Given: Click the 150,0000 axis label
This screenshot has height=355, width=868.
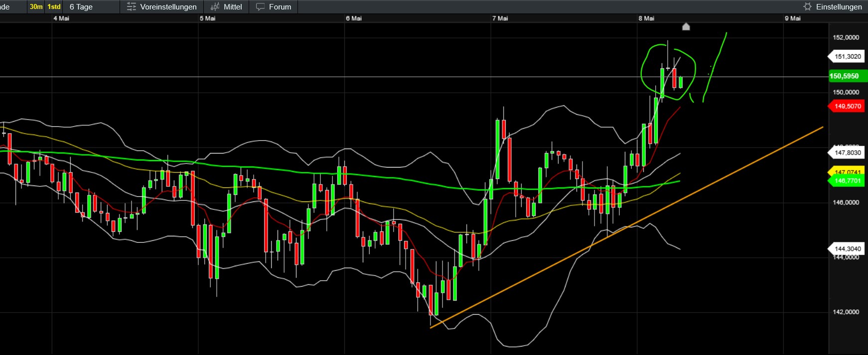Looking at the screenshot, I should point(846,92).
